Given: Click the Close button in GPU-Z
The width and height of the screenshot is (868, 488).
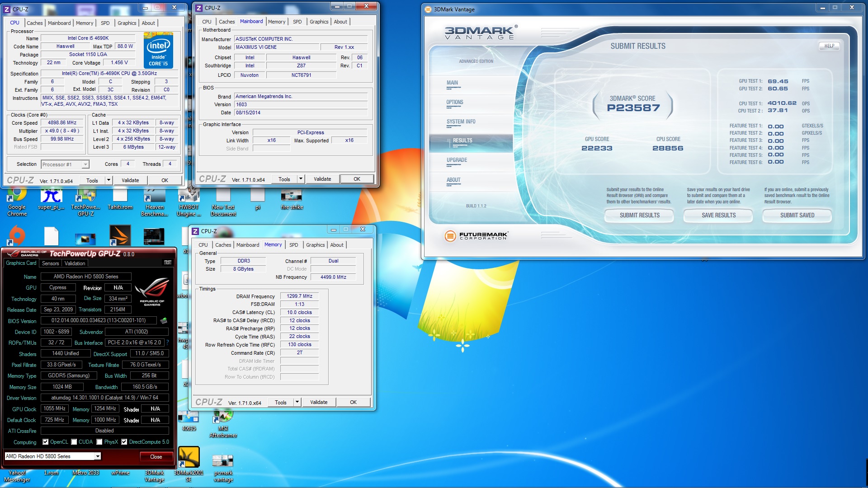Looking at the screenshot, I should pyautogui.click(x=156, y=457).
